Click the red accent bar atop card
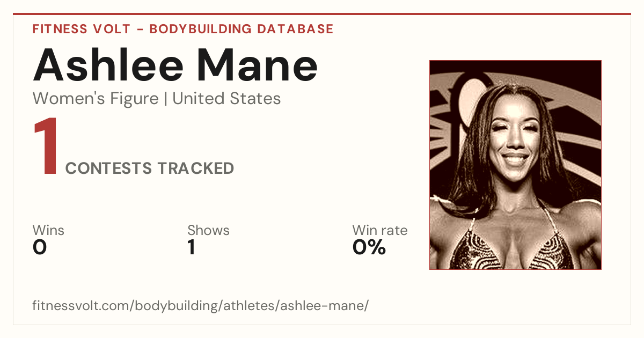644x338 pixels. tap(322, 14)
